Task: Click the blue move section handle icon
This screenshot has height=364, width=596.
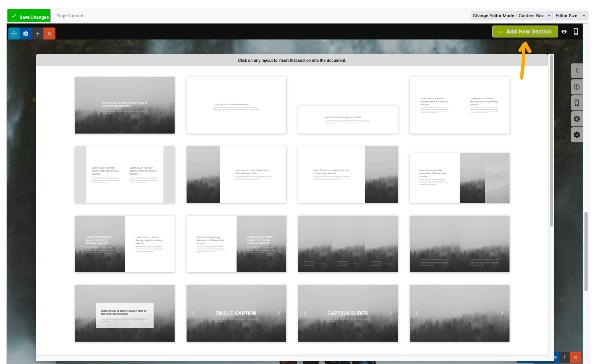Action: [14, 34]
